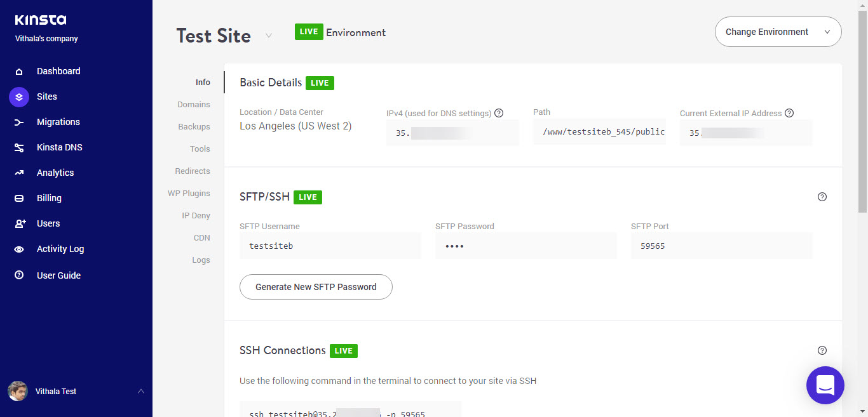This screenshot has height=417, width=868.
Task: Click the Billing card icon
Action: pos(19,199)
